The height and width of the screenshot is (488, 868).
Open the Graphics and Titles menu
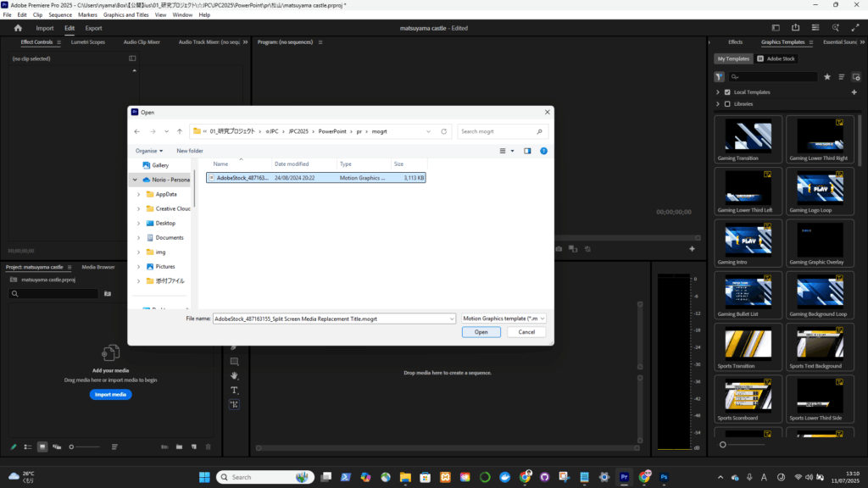coord(125,14)
